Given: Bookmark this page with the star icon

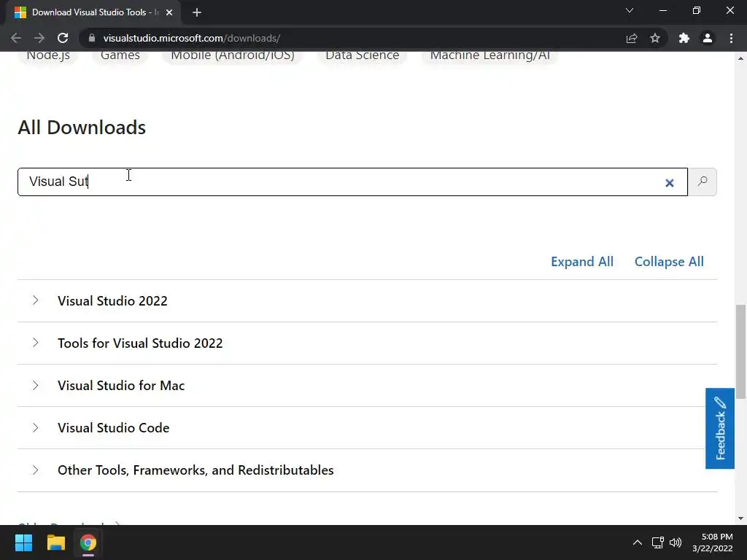Looking at the screenshot, I should coord(655,38).
